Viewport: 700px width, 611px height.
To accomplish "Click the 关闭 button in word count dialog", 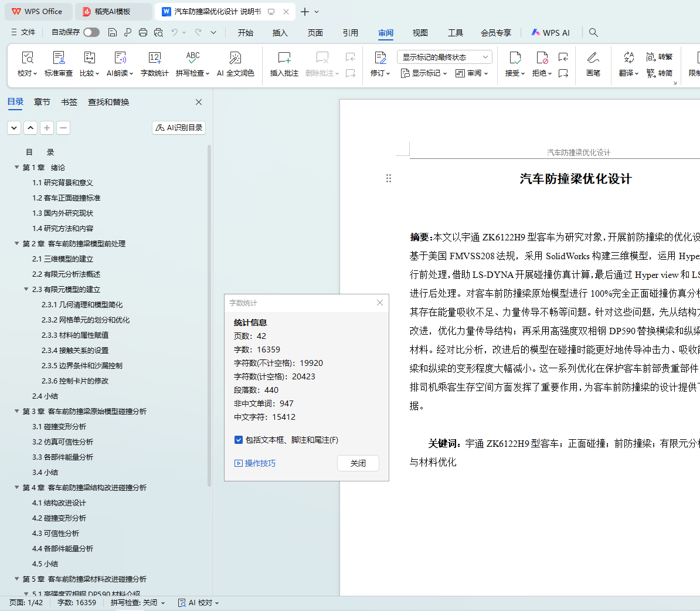I will point(358,463).
